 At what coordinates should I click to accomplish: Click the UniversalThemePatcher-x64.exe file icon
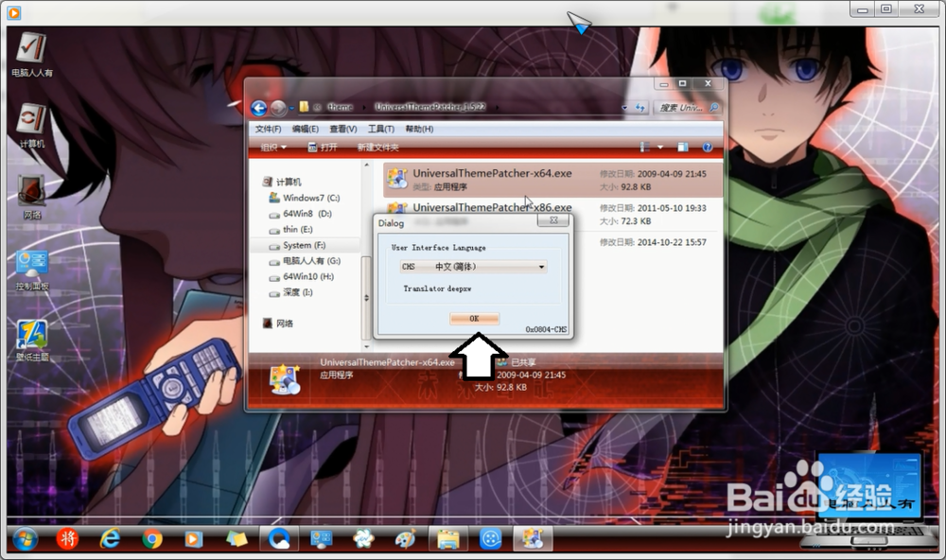[x=397, y=179]
